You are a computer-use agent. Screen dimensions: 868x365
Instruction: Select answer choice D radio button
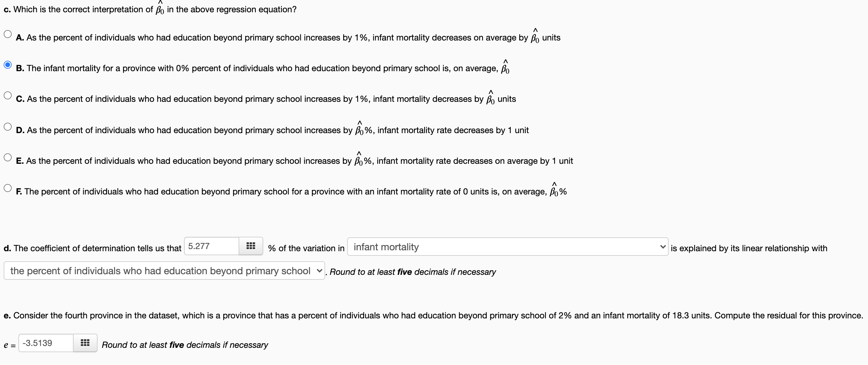7,126
